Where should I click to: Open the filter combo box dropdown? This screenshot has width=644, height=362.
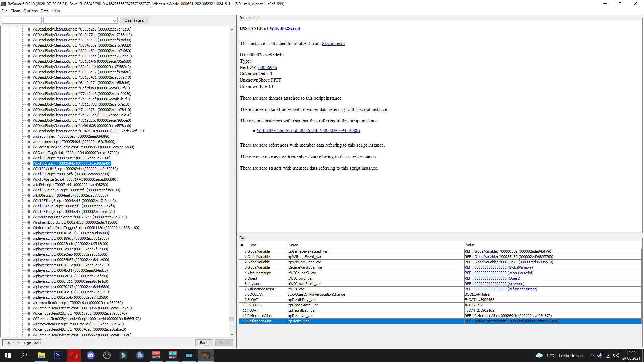pos(114,21)
